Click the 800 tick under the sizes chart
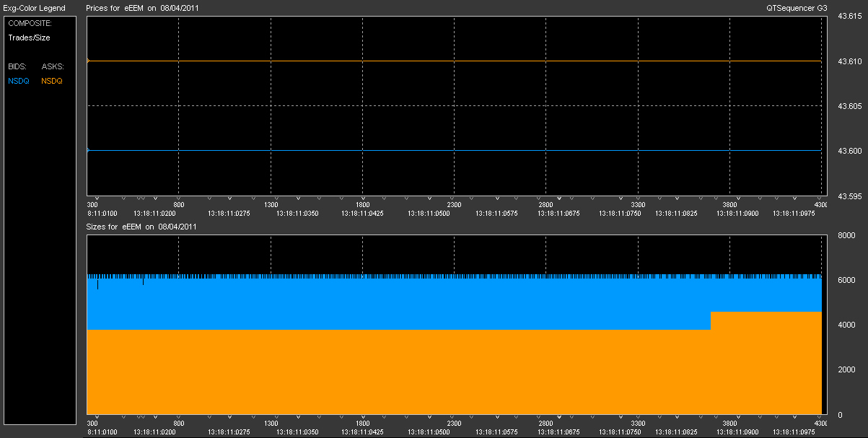Screen dimensions: 868x438 click(179, 424)
